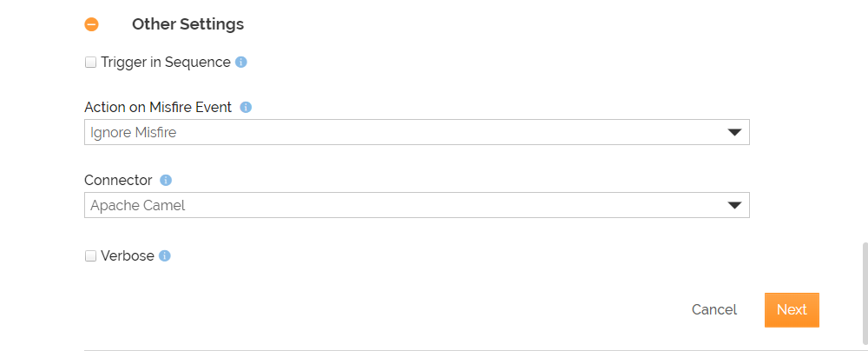View the Connector info icon

(166, 180)
